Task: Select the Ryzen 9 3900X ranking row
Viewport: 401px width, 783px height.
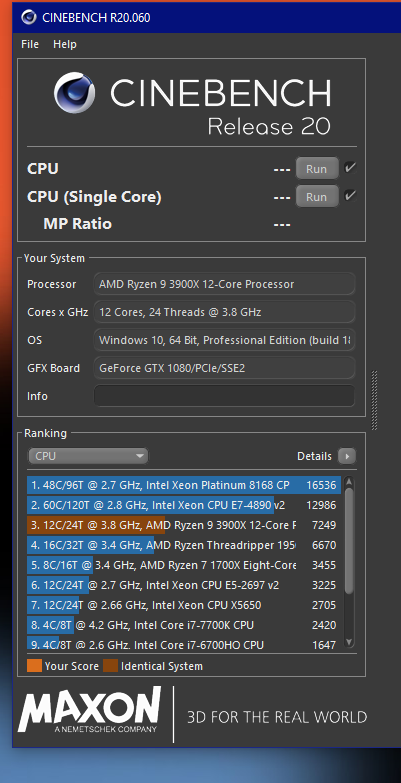Action: coord(184,525)
